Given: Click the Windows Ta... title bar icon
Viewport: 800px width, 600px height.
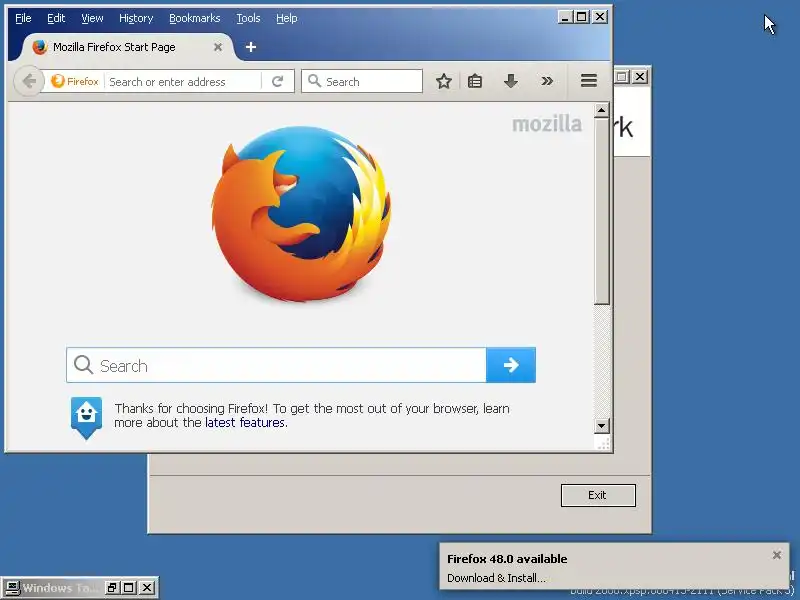Looking at the screenshot, I should point(12,588).
